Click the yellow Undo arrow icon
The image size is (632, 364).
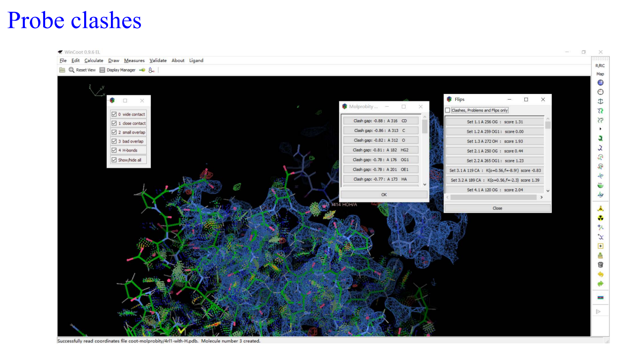coord(600,274)
